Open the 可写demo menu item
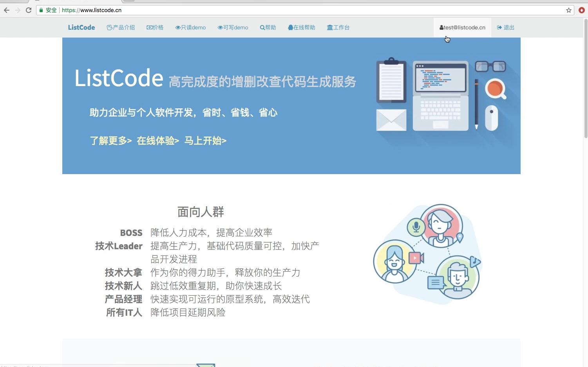 [x=233, y=27]
